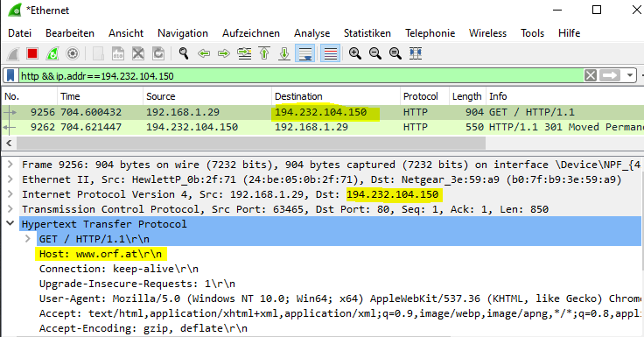Expand the Ethernet II tree node
Screen dimensions: 644x337
(10, 179)
